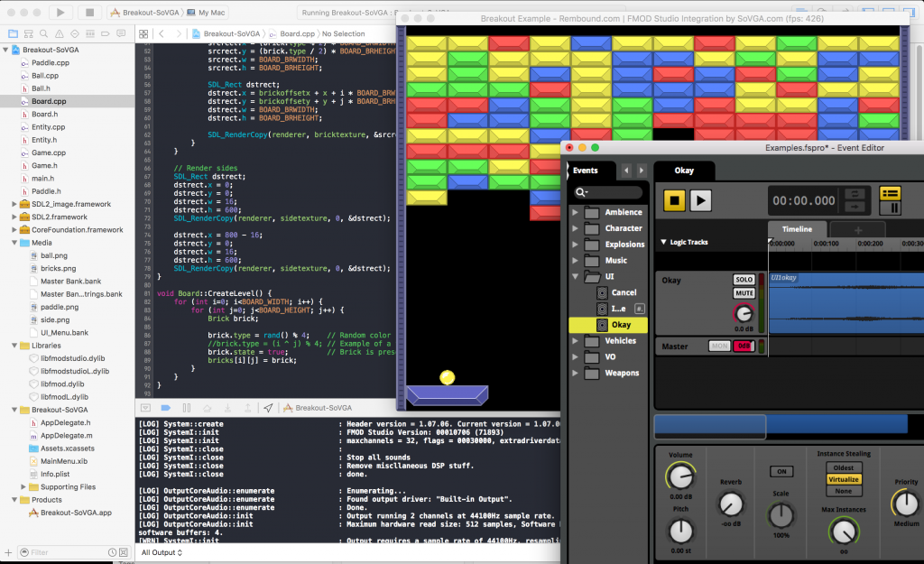Click the Xcode Run button

pos(60,13)
